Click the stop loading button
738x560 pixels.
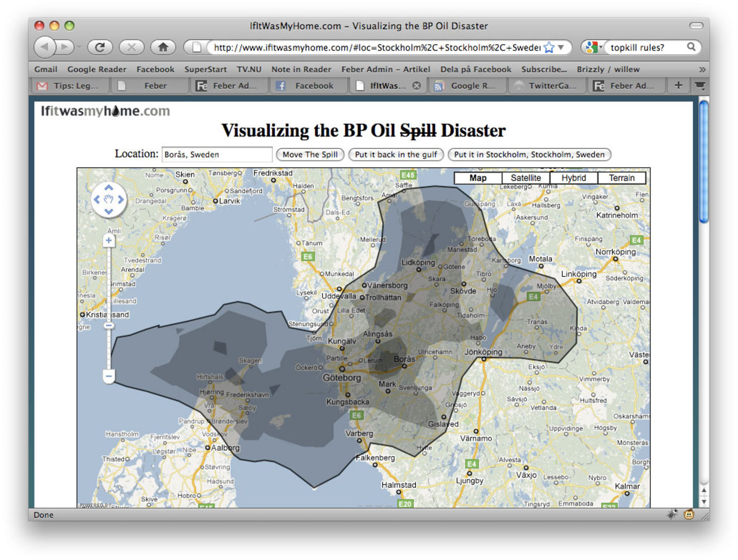pos(131,47)
